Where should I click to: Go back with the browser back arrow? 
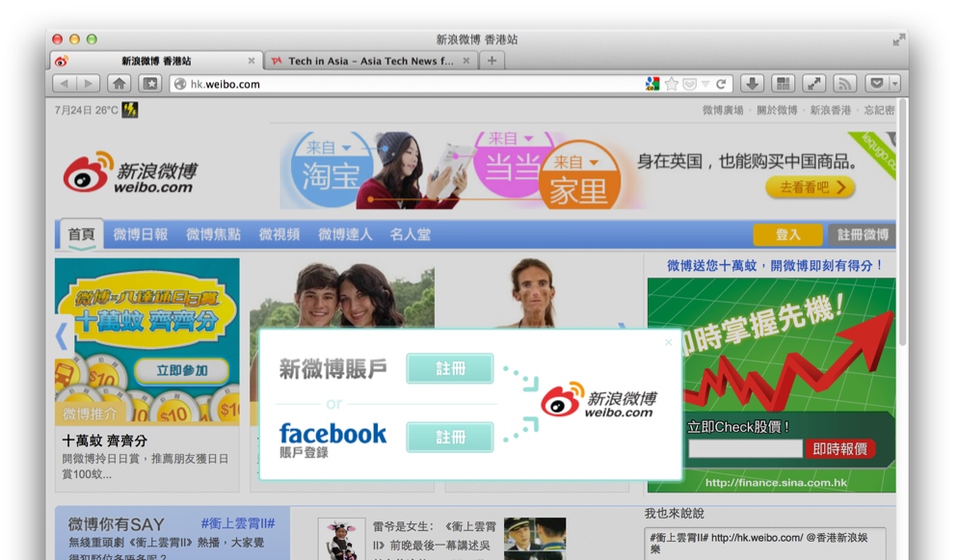pyautogui.click(x=65, y=84)
